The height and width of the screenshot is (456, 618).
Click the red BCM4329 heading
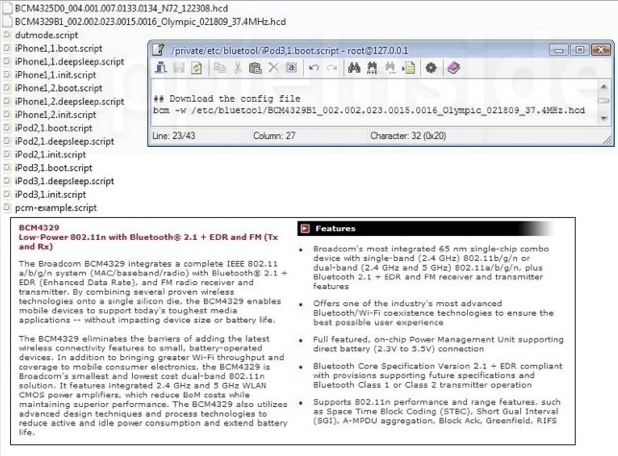39,227
